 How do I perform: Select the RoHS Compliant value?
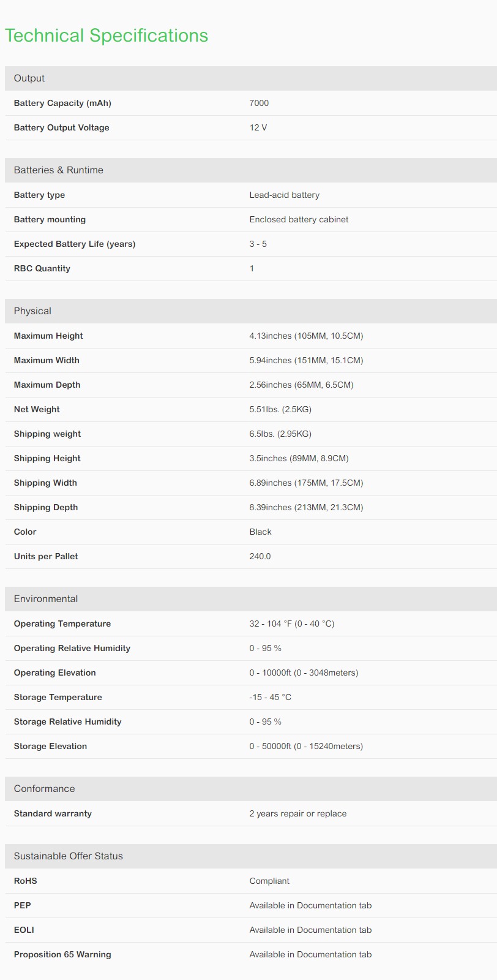pos(269,881)
